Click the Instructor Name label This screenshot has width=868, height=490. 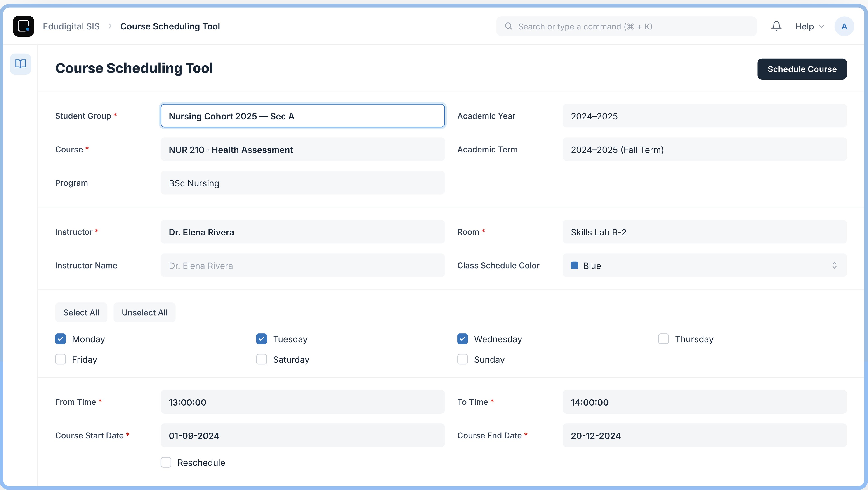pyautogui.click(x=86, y=265)
